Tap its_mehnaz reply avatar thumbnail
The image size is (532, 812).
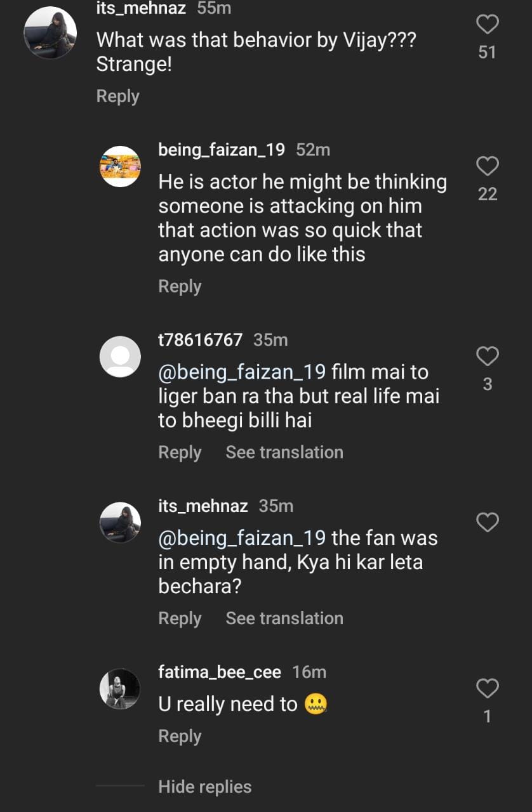[120, 523]
